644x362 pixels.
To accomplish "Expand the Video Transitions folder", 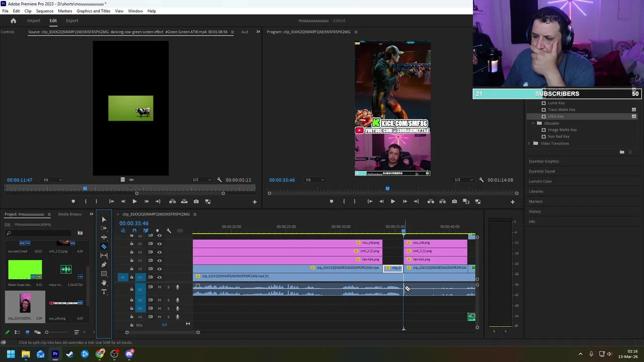I will point(529,143).
